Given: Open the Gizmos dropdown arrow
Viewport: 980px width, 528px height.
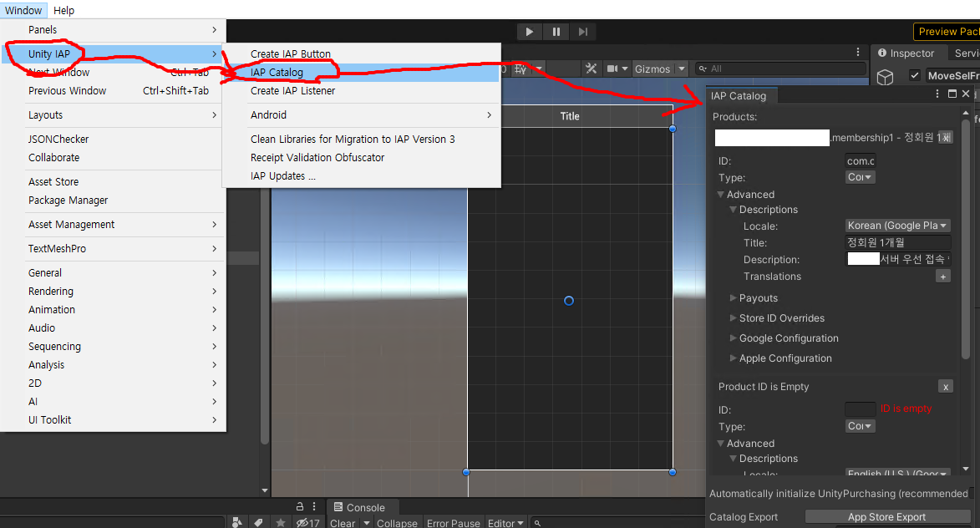Looking at the screenshot, I should (682, 69).
